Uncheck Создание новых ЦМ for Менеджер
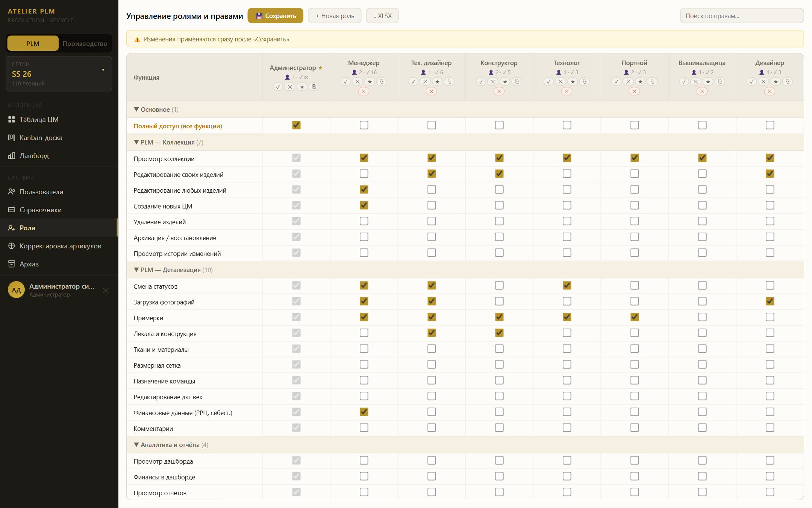Screen dimensions: 812x508 pos(364,205)
